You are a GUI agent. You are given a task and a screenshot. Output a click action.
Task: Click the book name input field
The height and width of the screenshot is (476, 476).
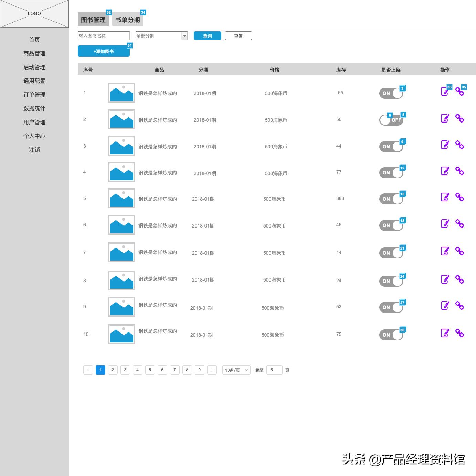[x=103, y=35]
